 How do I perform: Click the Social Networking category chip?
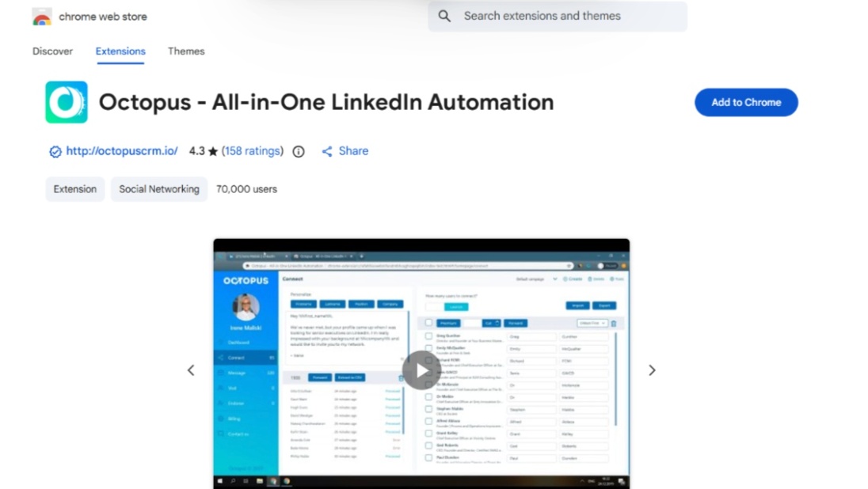158,189
